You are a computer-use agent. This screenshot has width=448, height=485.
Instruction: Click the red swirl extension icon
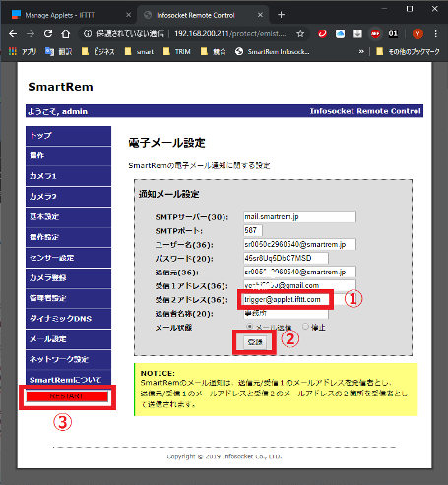[323, 33]
